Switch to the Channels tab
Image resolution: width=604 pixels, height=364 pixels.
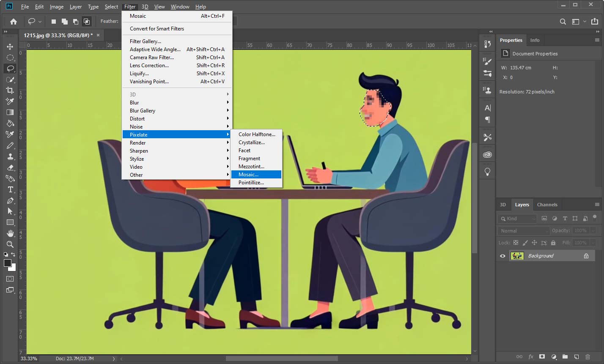(547, 205)
